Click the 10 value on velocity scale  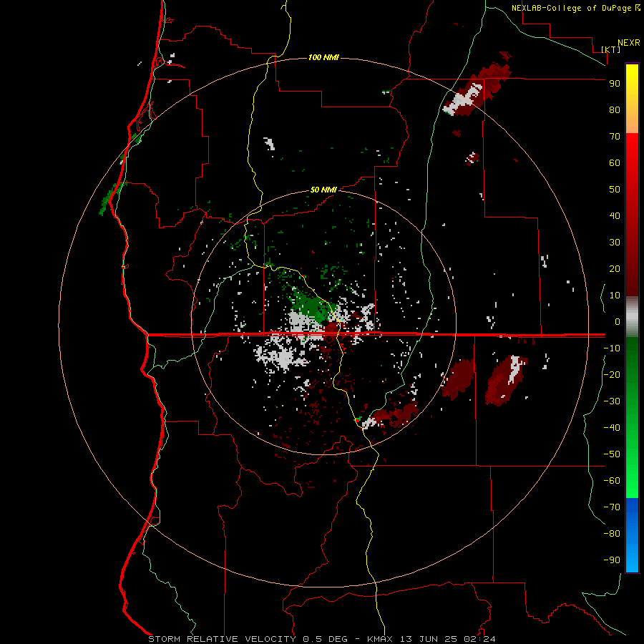[615, 296]
